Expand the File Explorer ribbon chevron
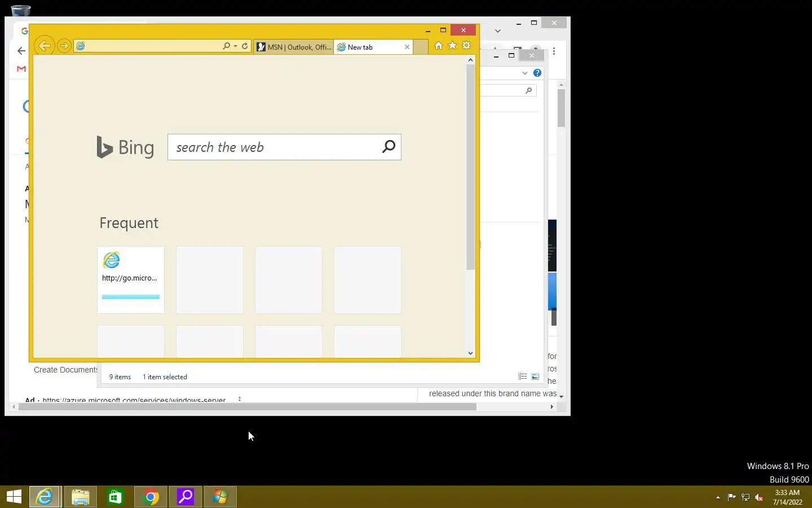 [x=524, y=73]
